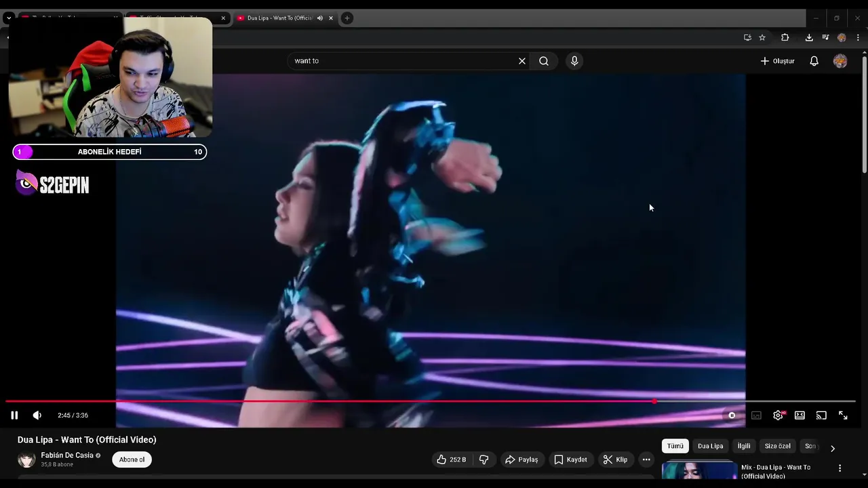Open the Chrome downloads icon
The width and height of the screenshot is (868, 488).
click(x=809, y=37)
